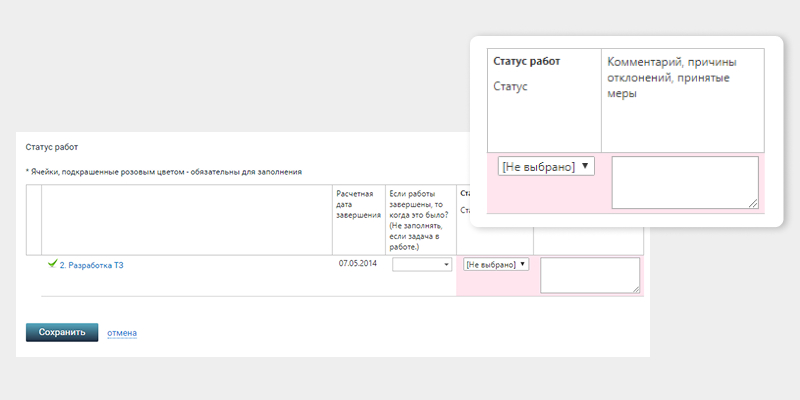Click the green checkmark beside Разработка ТЗ
Screen dimensions: 800x400
(52, 264)
